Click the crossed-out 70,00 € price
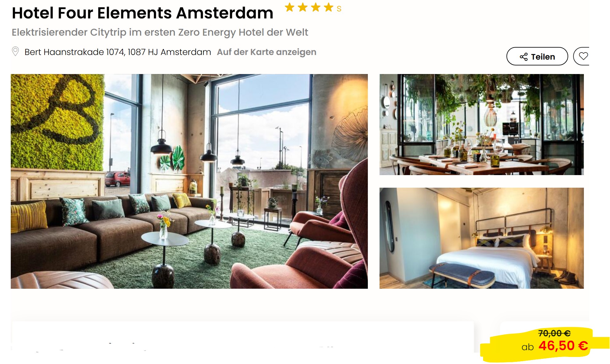Image resolution: width=610 pixels, height=364 pixels. [554, 333]
